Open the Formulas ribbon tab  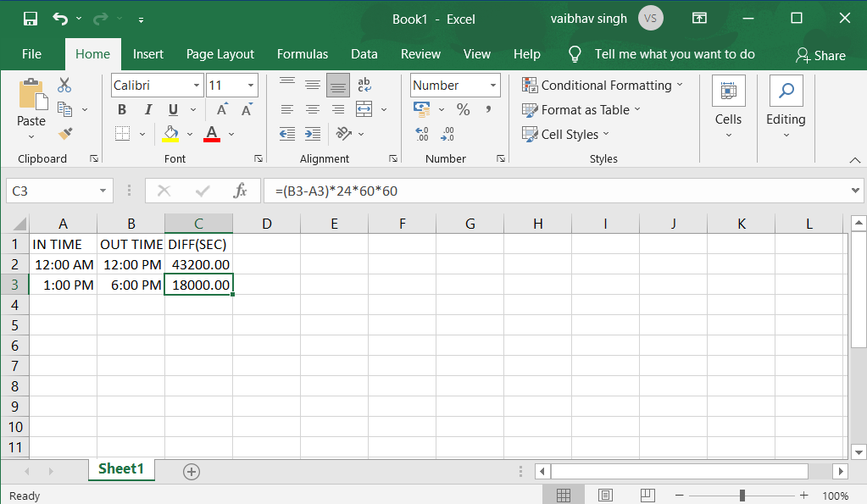click(302, 54)
